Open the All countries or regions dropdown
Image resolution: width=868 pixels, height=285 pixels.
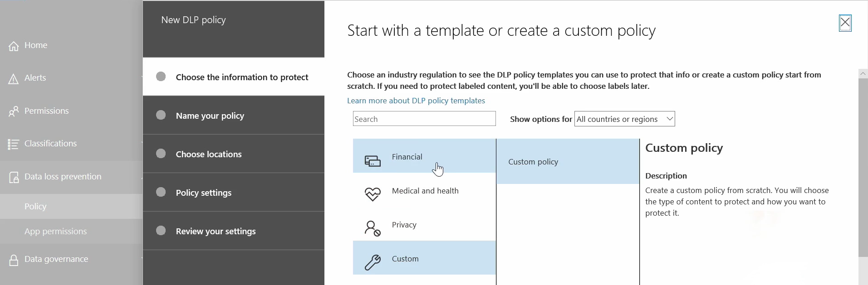point(624,119)
